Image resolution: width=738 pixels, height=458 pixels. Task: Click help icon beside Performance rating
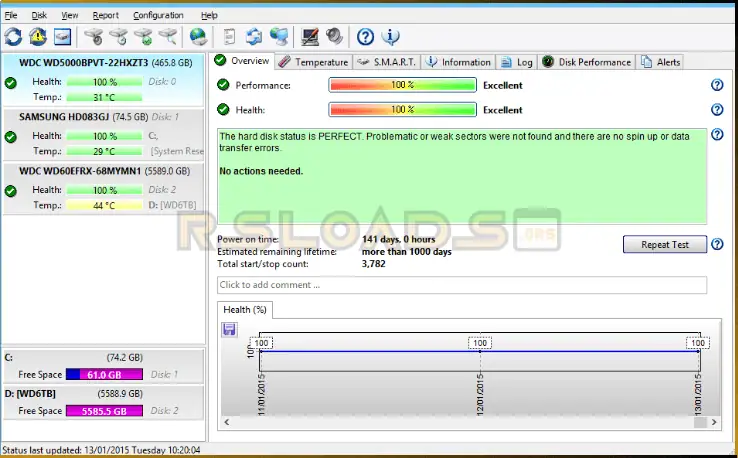(717, 86)
